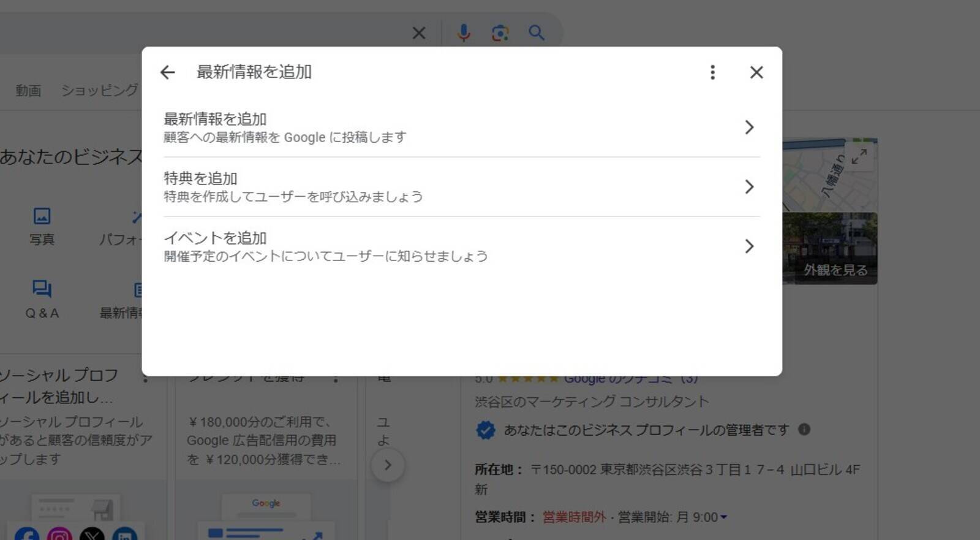Switch to the ショッピング tab
The height and width of the screenshot is (540, 980).
(100, 91)
